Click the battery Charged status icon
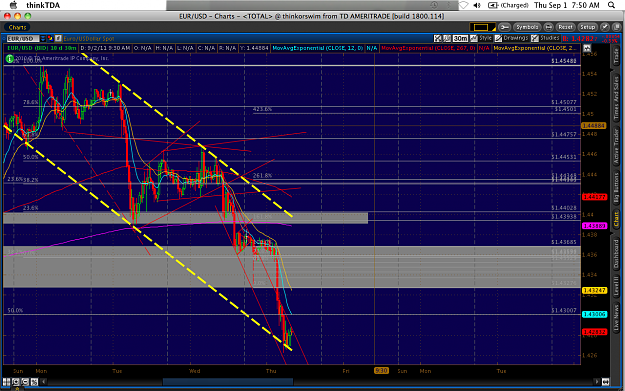The height and width of the screenshot is (391, 625). pos(508,5)
